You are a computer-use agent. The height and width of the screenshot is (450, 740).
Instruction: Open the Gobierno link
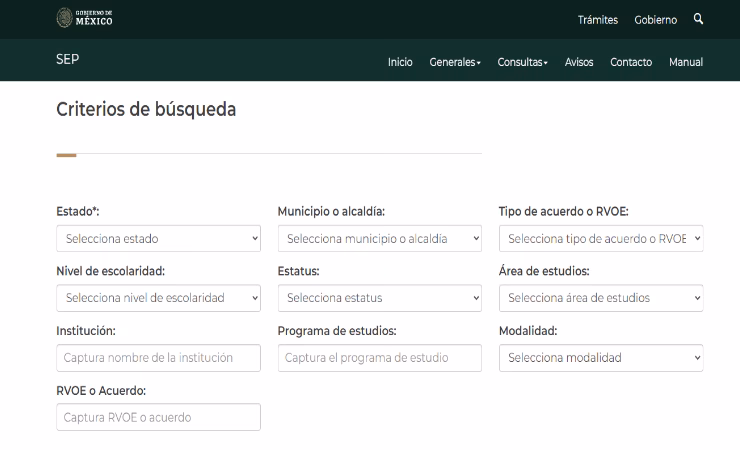(x=656, y=20)
